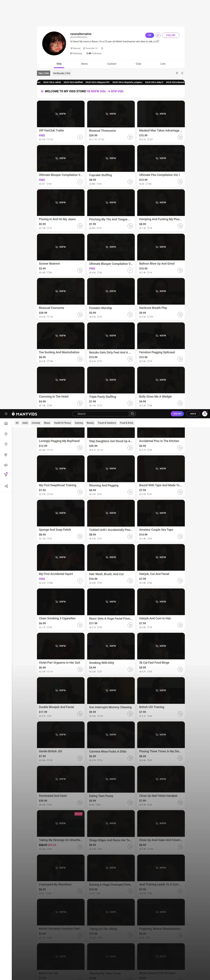The image size is (210, 980).
Task: Click the ManyVids logo
Action: tap(24, 414)
